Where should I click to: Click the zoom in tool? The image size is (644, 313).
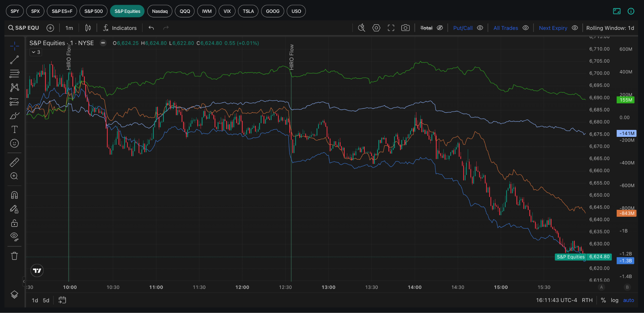14,176
